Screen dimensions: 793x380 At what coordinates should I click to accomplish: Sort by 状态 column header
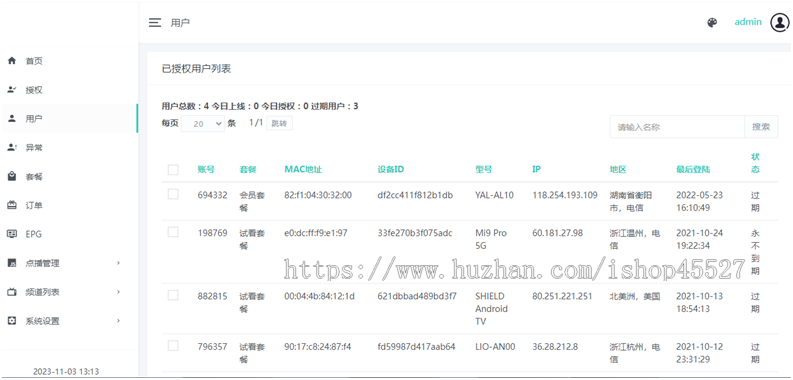click(755, 163)
